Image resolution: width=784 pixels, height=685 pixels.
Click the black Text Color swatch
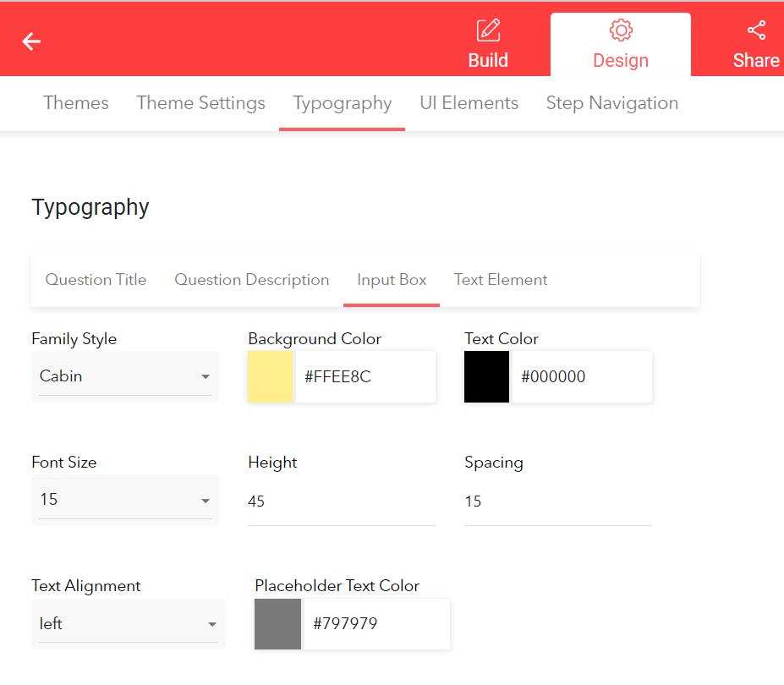tap(486, 376)
